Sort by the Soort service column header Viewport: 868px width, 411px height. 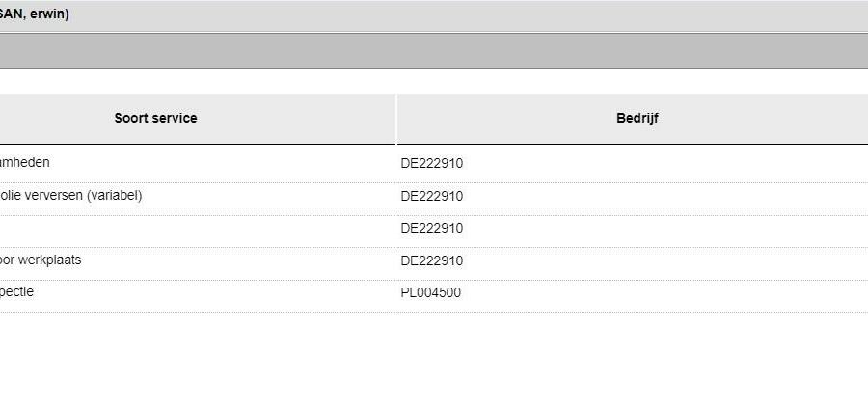[x=155, y=118]
